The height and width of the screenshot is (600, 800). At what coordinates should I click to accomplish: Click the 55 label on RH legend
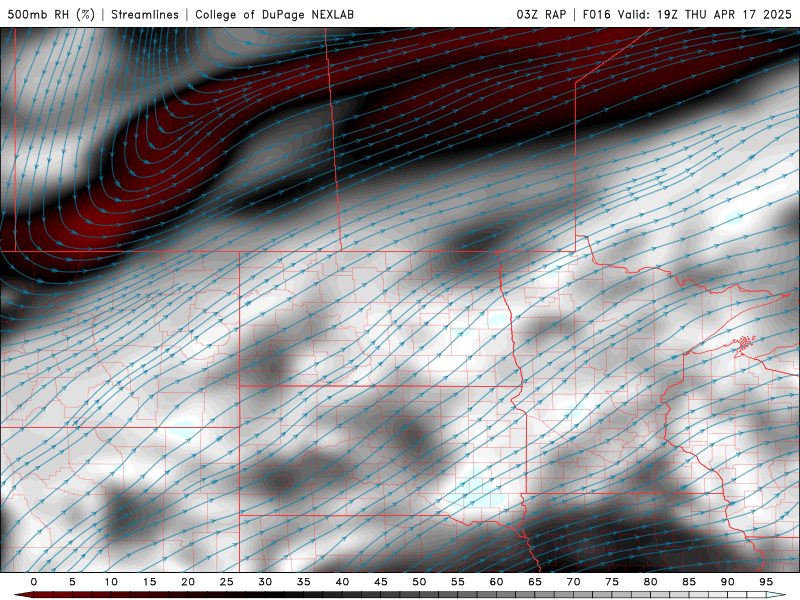coord(458,582)
